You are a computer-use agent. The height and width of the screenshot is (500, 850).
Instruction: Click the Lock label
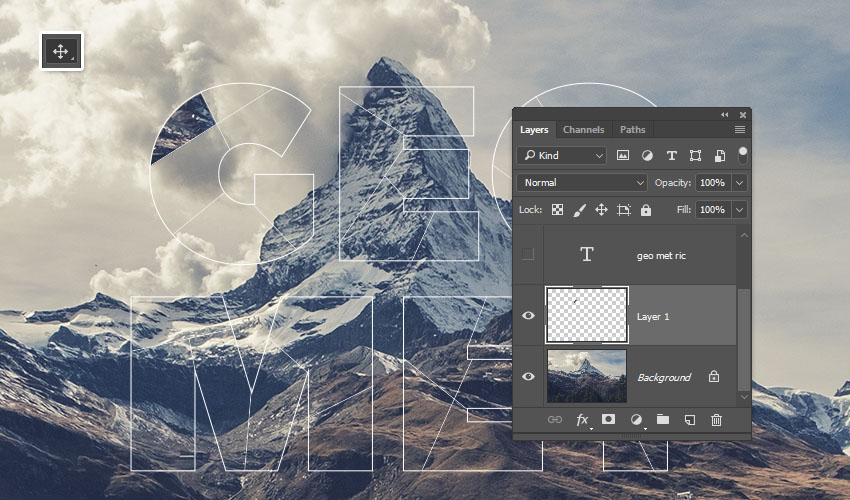530,210
